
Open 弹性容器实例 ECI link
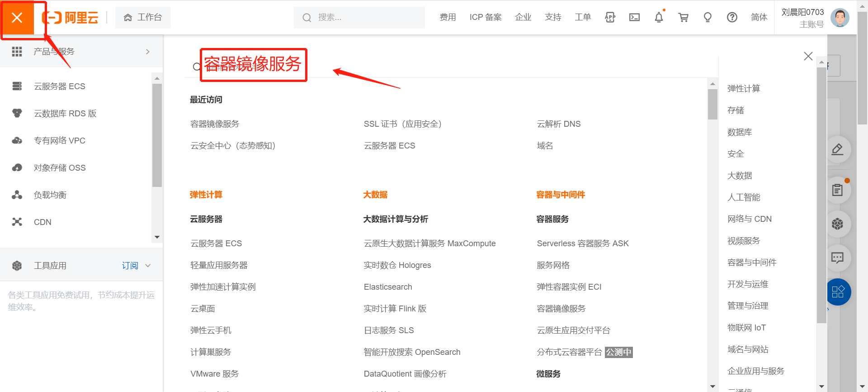[x=569, y=287]
